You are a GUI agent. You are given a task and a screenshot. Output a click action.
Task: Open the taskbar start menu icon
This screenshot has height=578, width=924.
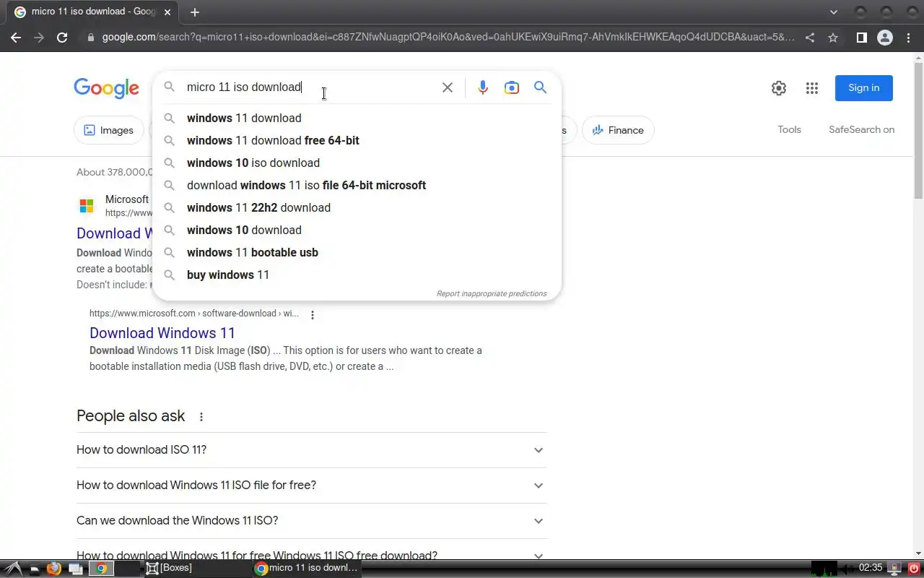13,569
